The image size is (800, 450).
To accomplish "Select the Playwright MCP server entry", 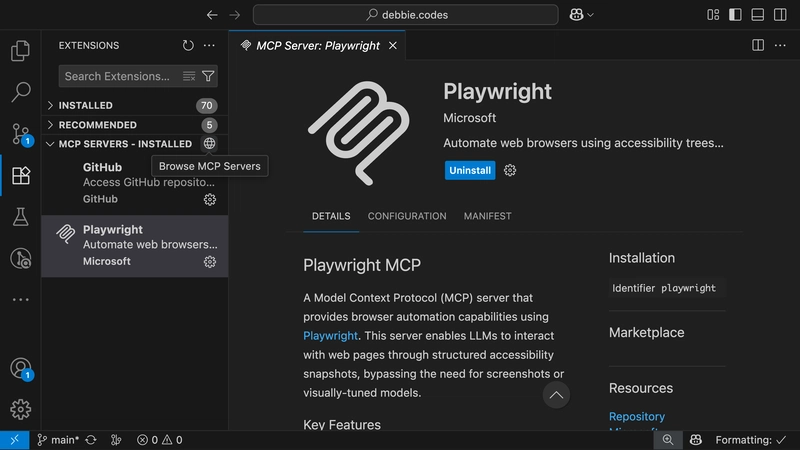I will tap(135, 246).
